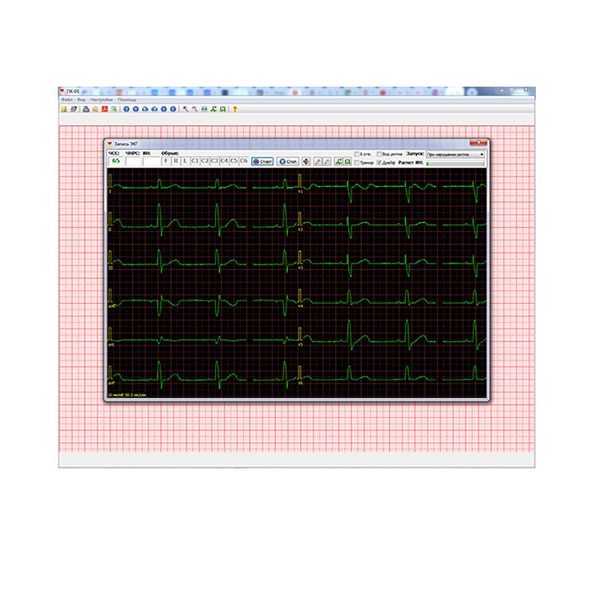600x600 pixels.
Task: Close the Запись ЭКГ recording window
Action: pyautogui.click(x=478, y=143)
